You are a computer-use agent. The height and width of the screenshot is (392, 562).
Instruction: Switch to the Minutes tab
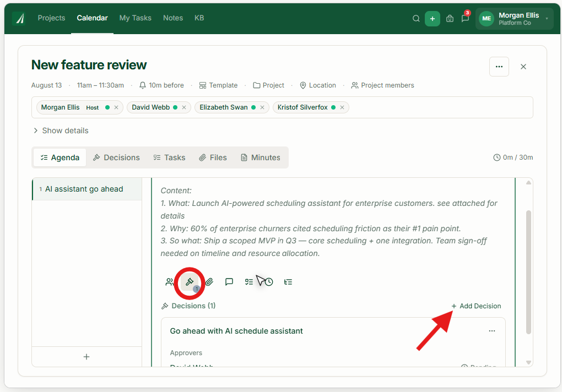[261, 157]
